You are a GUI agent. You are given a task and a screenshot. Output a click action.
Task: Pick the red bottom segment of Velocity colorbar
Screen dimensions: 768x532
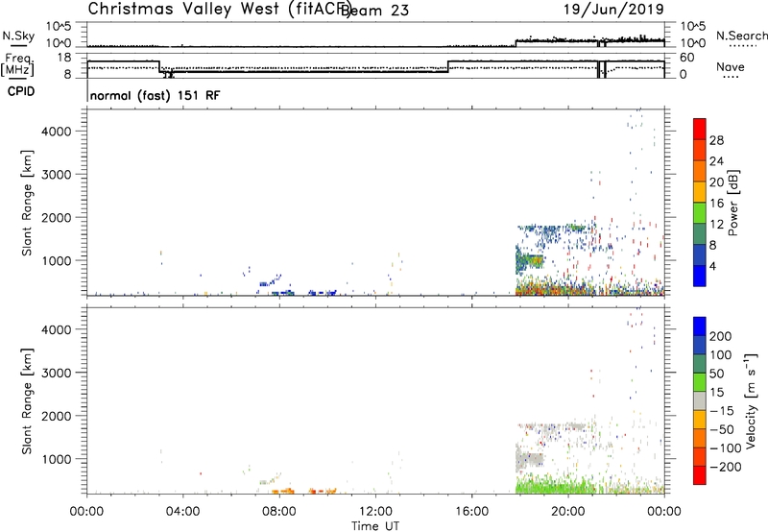pos(700,475)
